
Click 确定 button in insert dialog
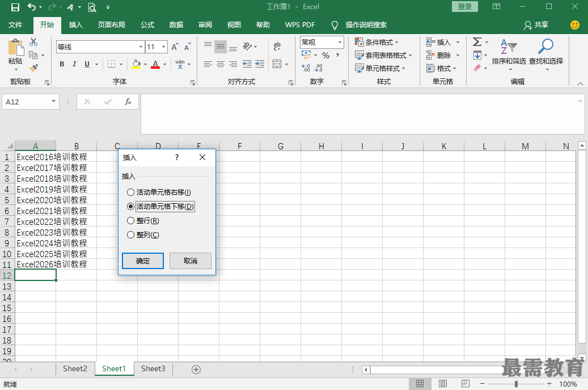143,261
